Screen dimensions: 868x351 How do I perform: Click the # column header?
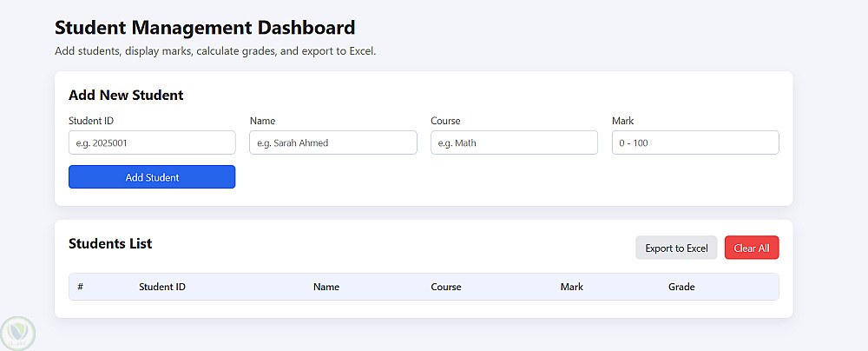(x=80, y=287)
